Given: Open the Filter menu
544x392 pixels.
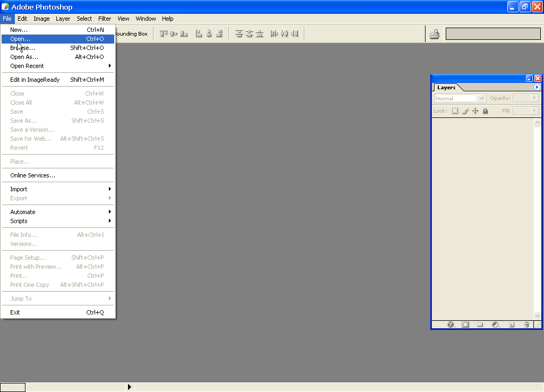Looking at the screenshot, I should pyautogui.click(x=105, y=19).
